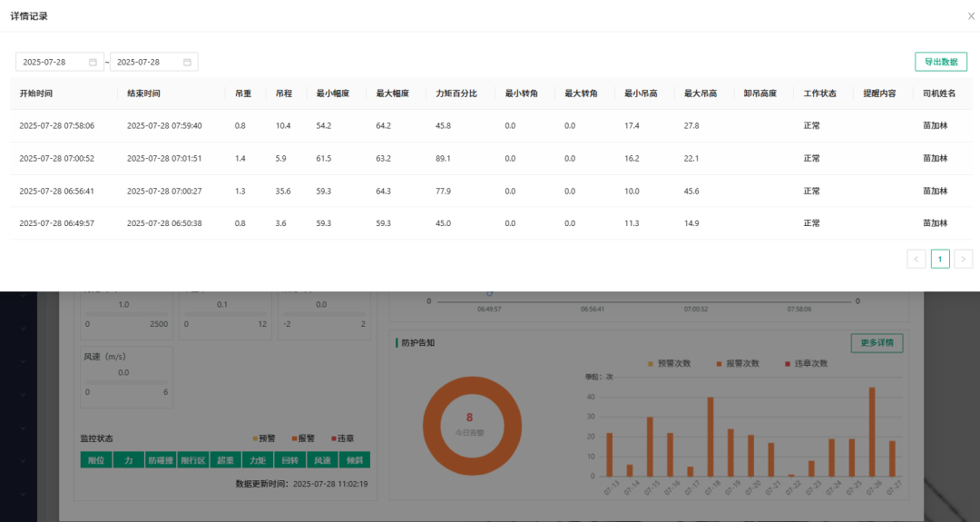
Task: Go to previous page arrow
Action: click(x=916, y=259)
